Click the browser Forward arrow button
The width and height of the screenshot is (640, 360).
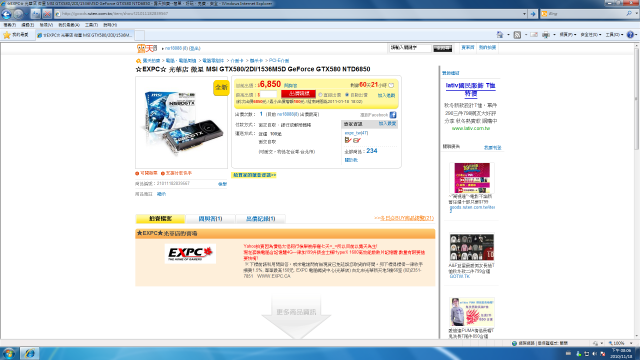coord(18,14)
